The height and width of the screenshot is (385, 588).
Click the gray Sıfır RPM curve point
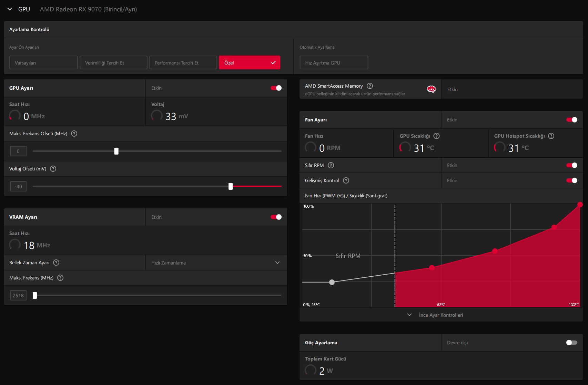point(332,282)
